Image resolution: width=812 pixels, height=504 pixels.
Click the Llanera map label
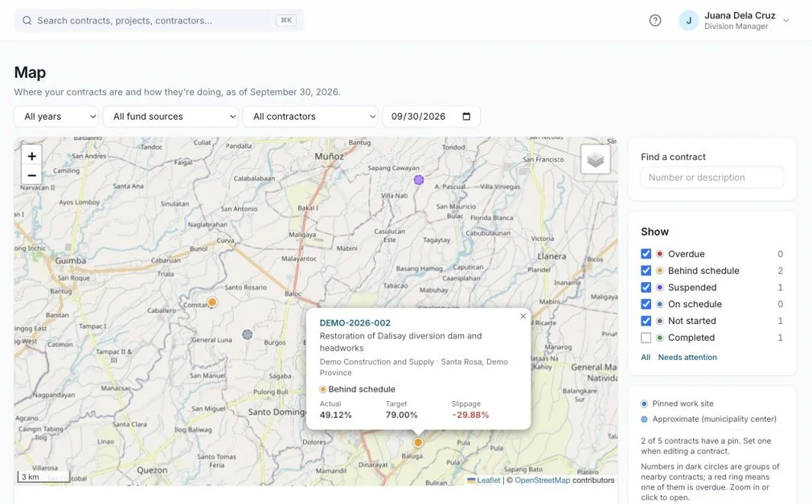[552, 256]
